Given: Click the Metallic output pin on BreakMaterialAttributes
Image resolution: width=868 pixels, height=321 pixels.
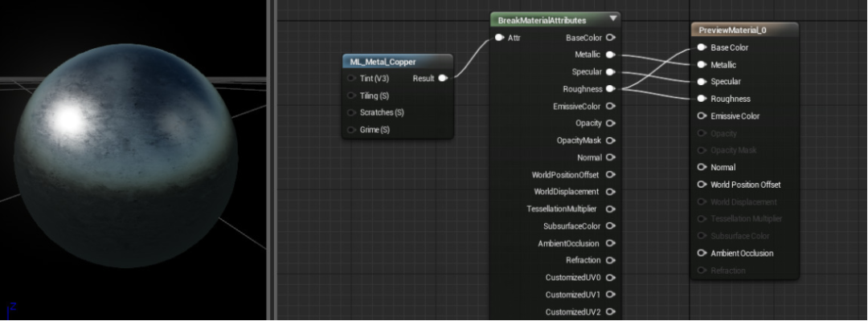Looking at the screenshot, I should (610, 55).
